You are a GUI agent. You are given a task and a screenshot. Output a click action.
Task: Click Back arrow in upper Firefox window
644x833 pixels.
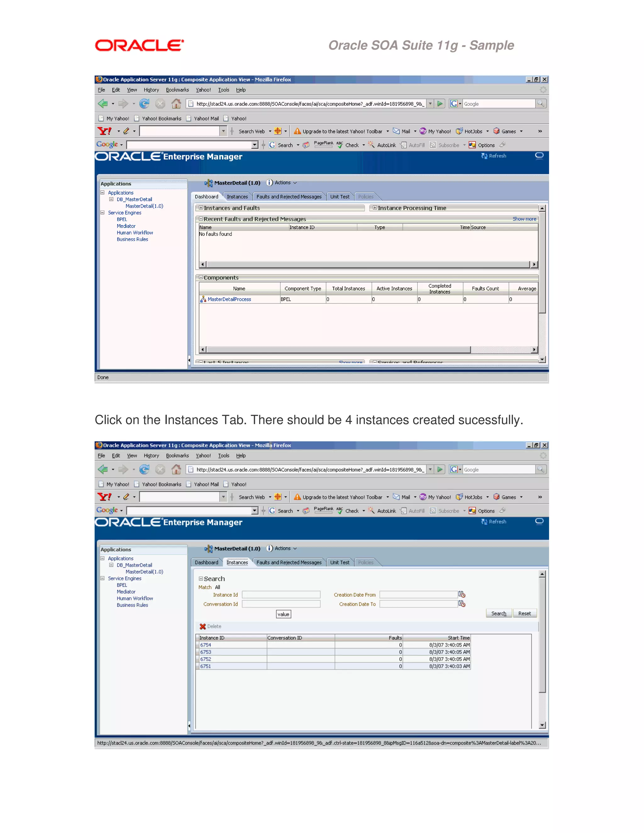pyautogui.click(x=103, y=103)
